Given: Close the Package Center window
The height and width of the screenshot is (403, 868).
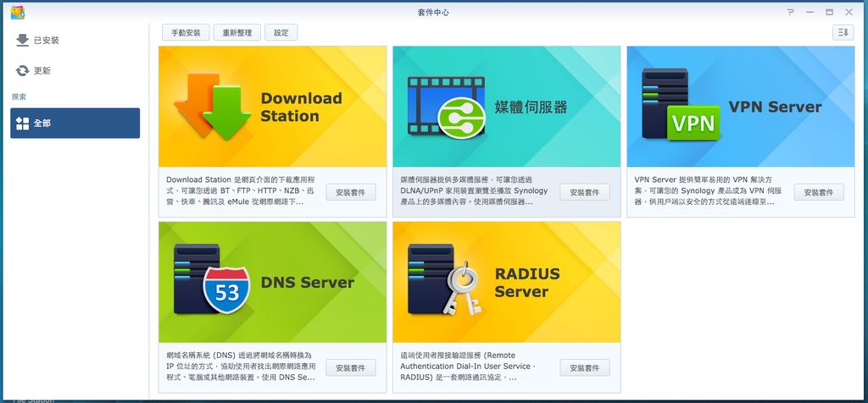Looking at the screenshot, I should click(x=849, y=12).
